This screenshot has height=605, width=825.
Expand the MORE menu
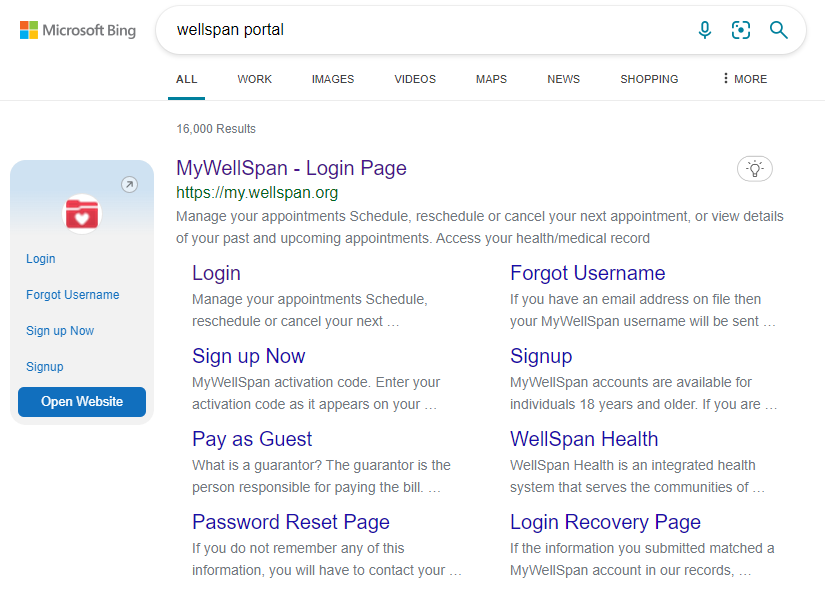(x=744, y=79)
